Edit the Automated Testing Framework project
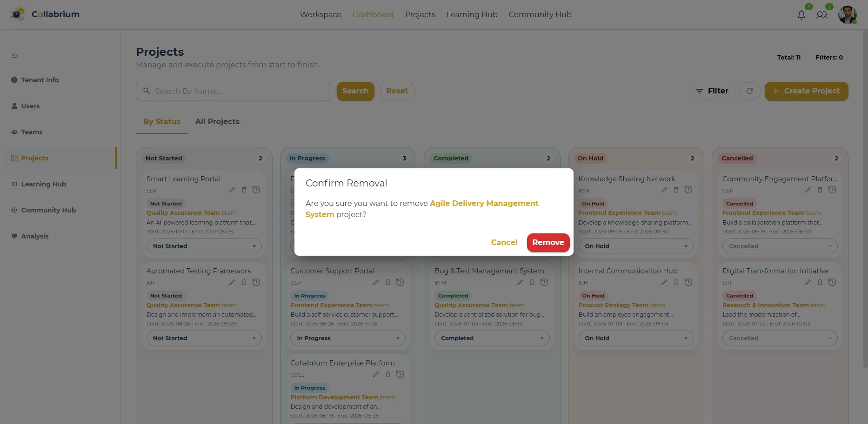The image size is (868, 424). point(232,282)
